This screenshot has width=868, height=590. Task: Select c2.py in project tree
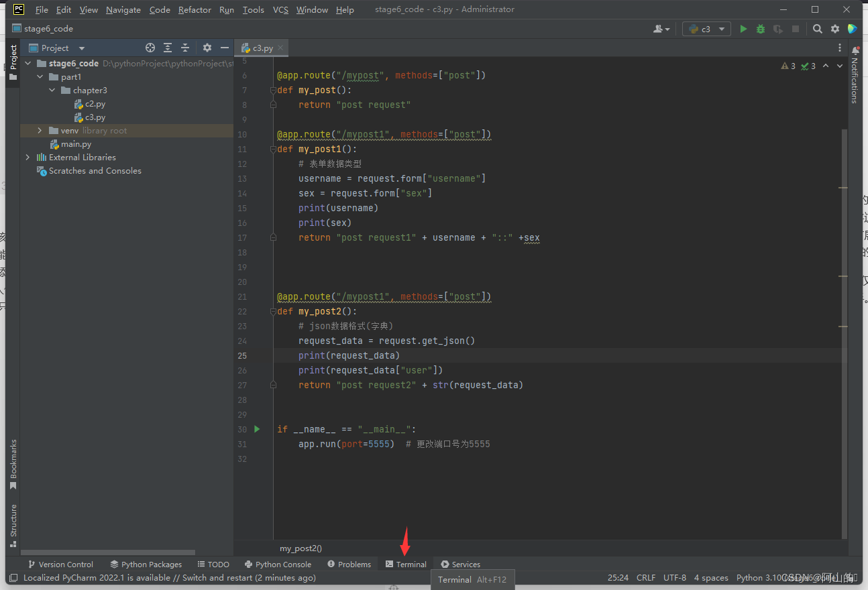coord(89,104)
